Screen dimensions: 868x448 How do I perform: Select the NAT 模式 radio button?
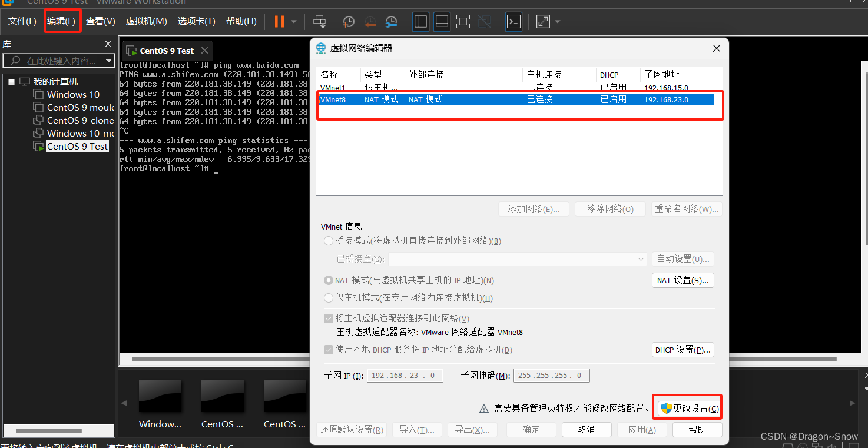click(329, 280)
